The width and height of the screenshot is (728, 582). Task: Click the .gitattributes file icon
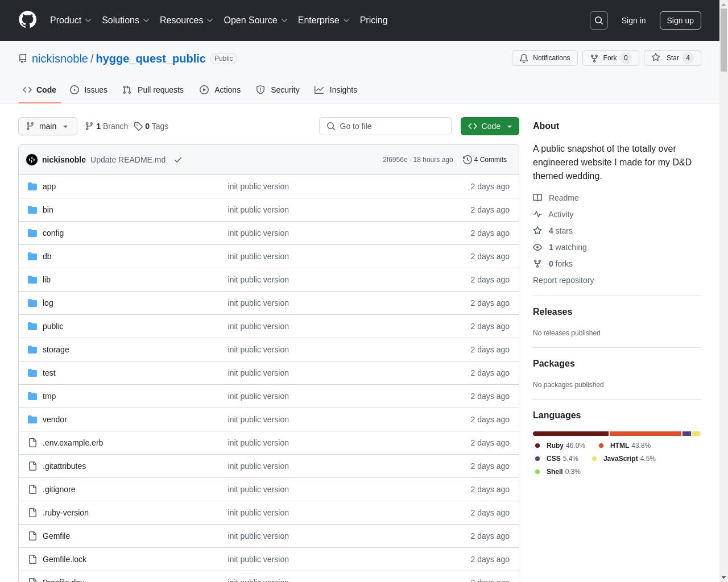click(x=32, y=466)
